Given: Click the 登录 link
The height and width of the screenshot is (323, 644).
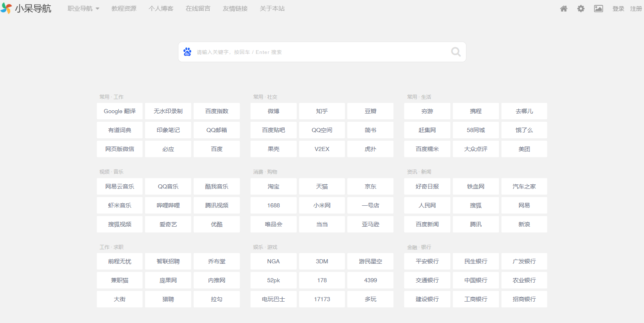Looking at the screenshot, I should click(x=618, y=9).
